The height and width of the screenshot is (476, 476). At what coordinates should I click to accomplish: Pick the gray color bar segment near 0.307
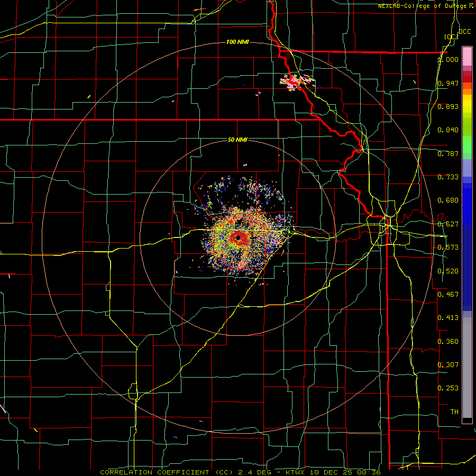click(x=467, y=368)
